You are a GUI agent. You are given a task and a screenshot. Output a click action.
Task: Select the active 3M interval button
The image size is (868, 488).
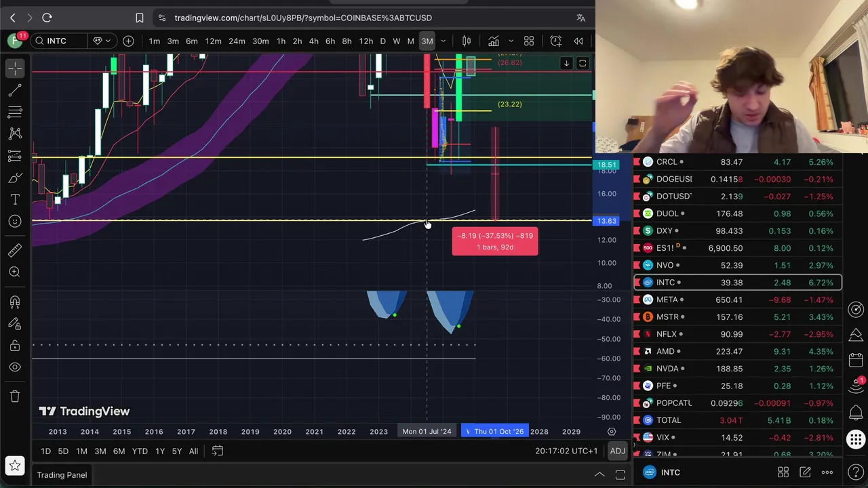427,41
